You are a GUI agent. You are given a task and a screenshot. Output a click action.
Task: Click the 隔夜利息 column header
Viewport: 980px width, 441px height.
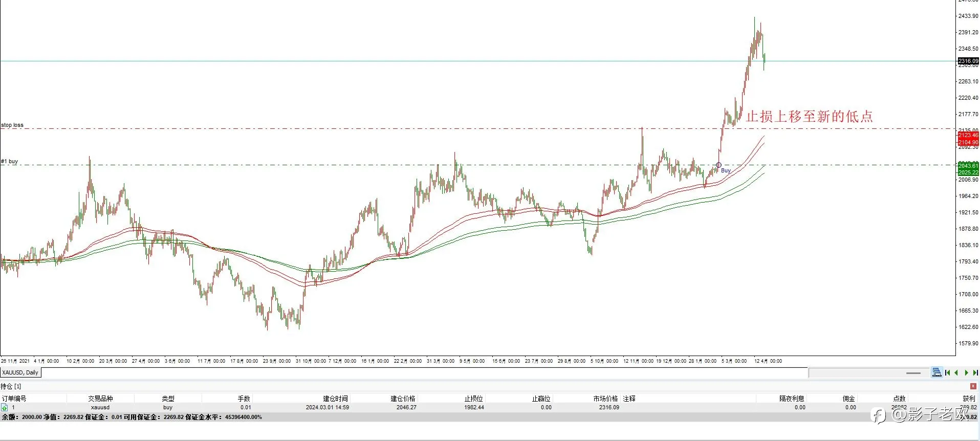click(792, 399)
